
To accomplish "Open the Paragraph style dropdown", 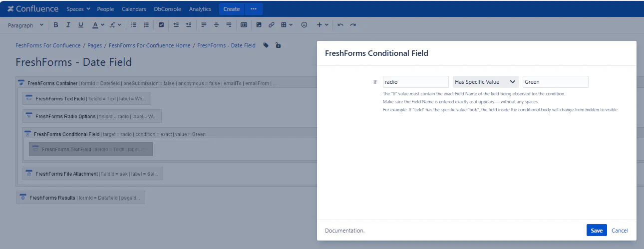I will (25, 25).
